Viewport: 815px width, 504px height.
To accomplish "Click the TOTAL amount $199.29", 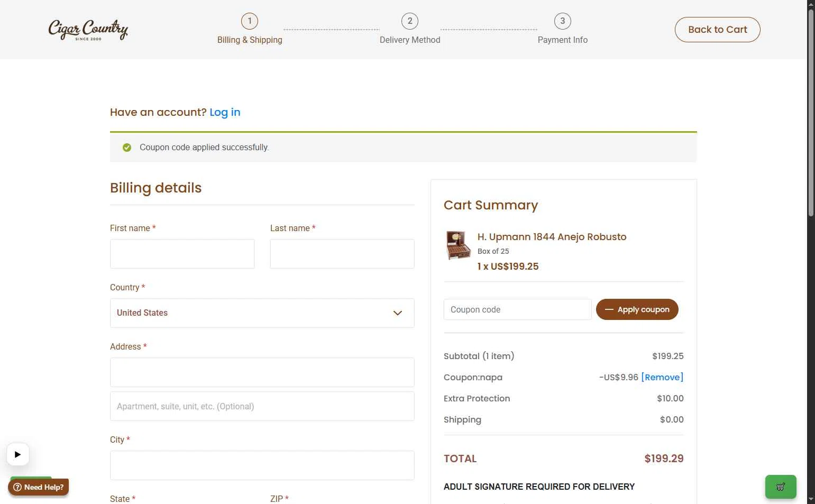I will (x=664, y=459).
